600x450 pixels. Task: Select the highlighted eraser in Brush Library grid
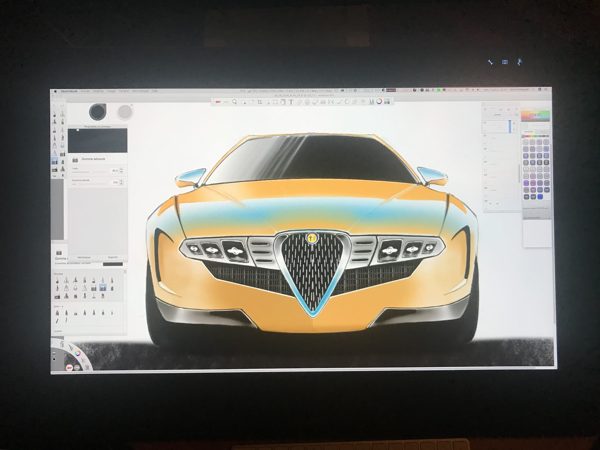tap(103, 287)
